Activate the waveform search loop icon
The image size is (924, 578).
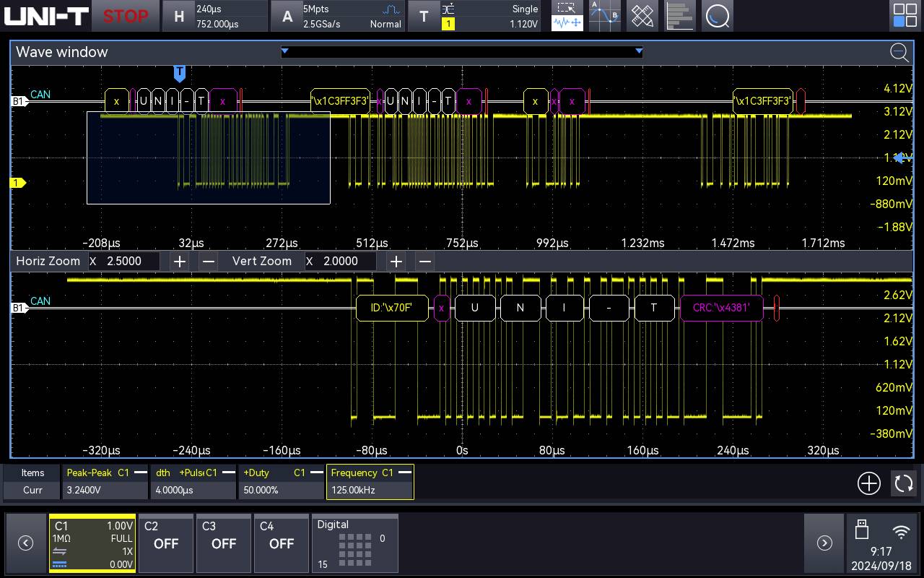[718, 16]
